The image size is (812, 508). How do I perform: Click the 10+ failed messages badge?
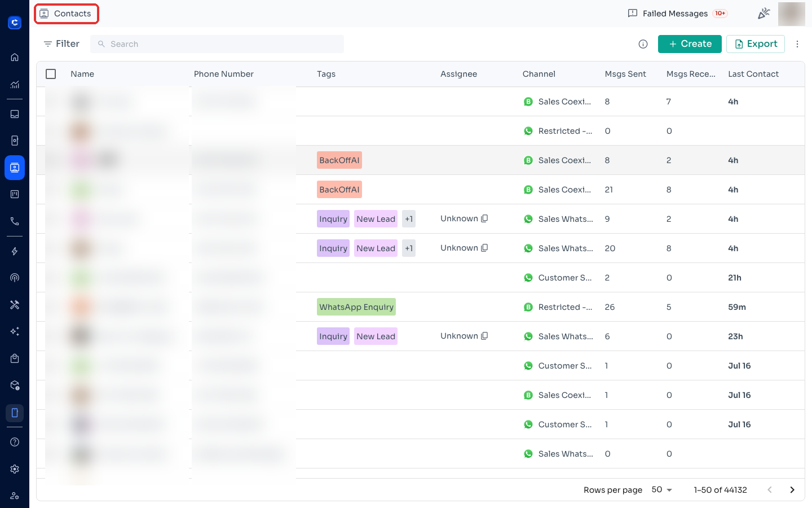tap(720, 14)
